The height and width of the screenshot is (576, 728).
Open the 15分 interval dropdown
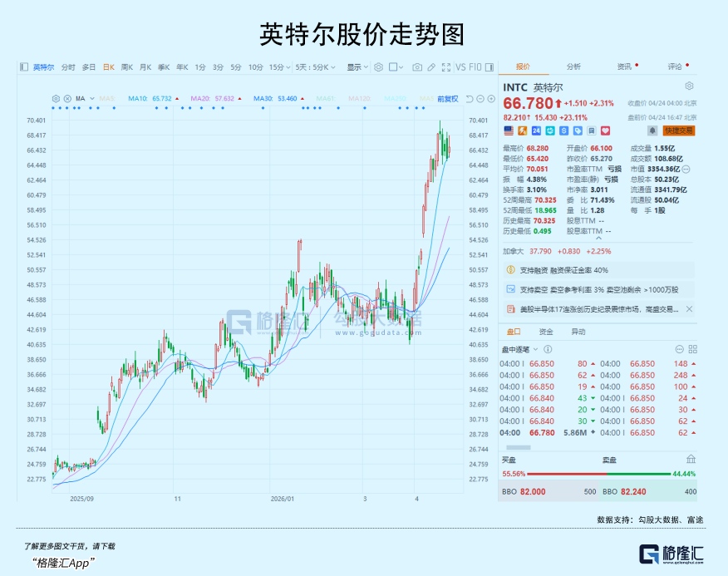click(x=279, y=67)
